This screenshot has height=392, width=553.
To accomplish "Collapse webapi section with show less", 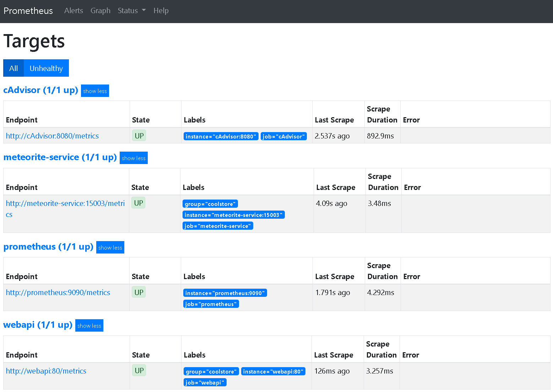I will 89,326.
